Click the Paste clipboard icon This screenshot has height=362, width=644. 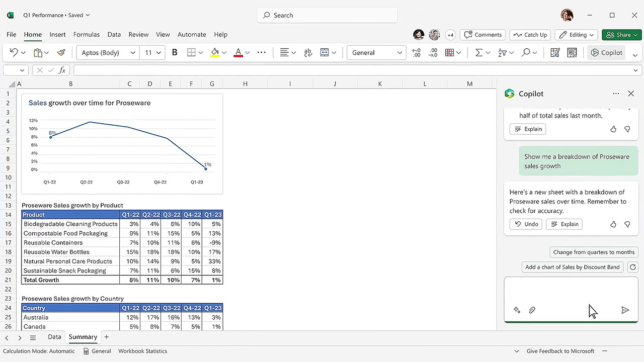[x=38, y=52]
